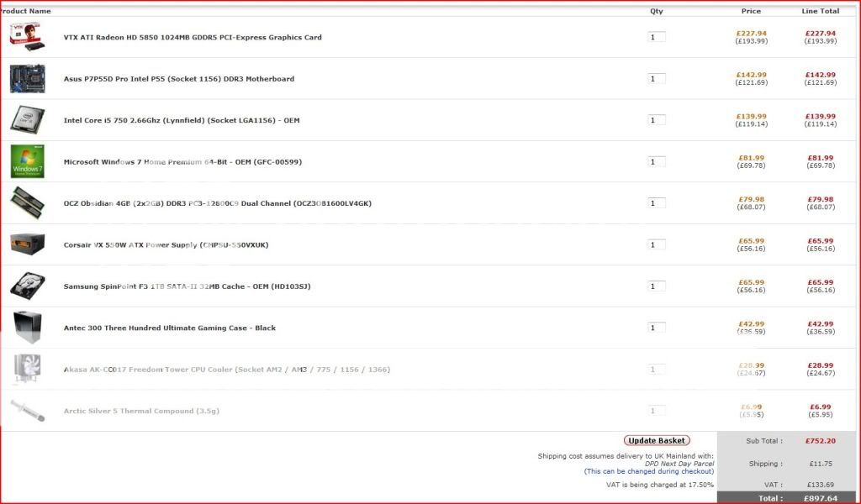
Task: Click the OCZ Obsidian memory image
Action: click(27, 202)
